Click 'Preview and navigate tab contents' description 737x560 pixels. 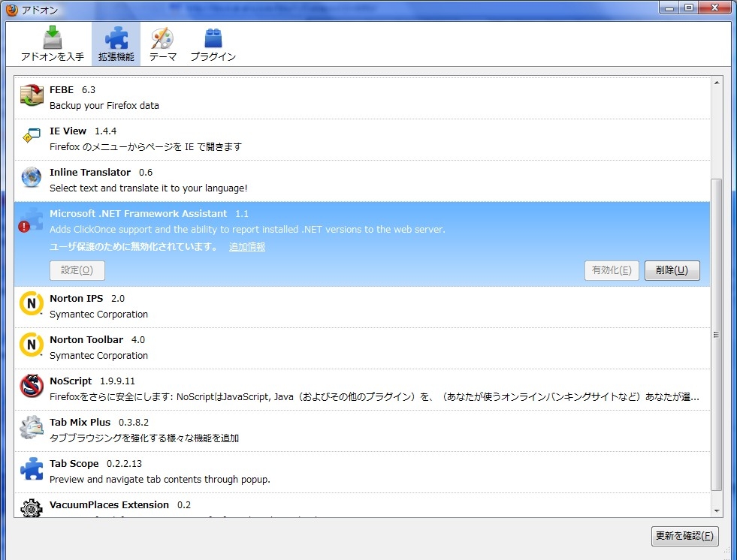[160, 480]
